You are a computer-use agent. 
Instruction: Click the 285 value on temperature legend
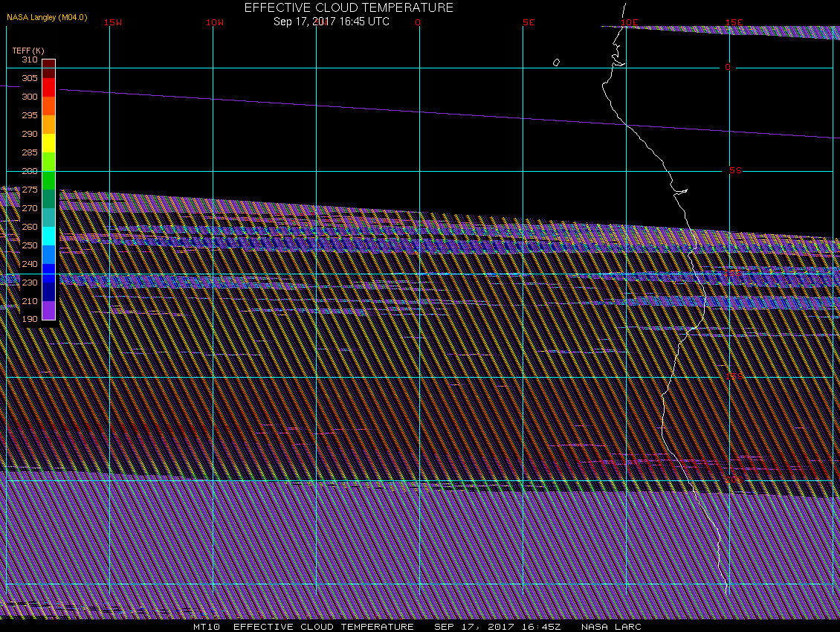pyautogui.click(x=30, y=152)
